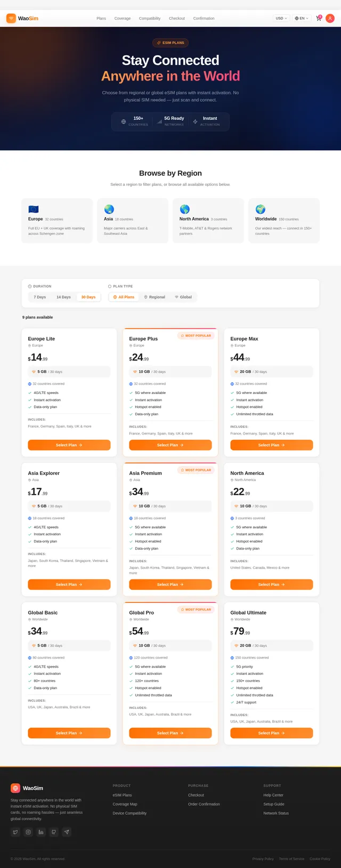Select the Global Ultimate plan
The width and height of the screenshot is (341, 868).
pos(272,733)
